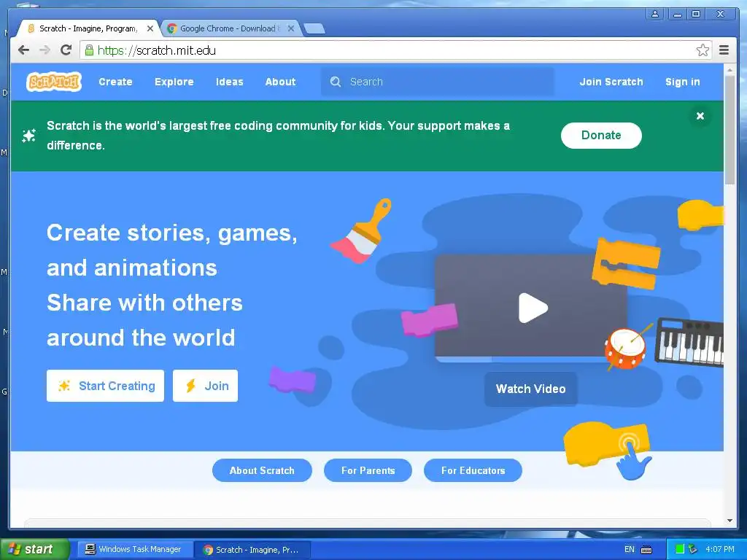Click the page vertical scrollbar thumb

(x=729, y=130)
